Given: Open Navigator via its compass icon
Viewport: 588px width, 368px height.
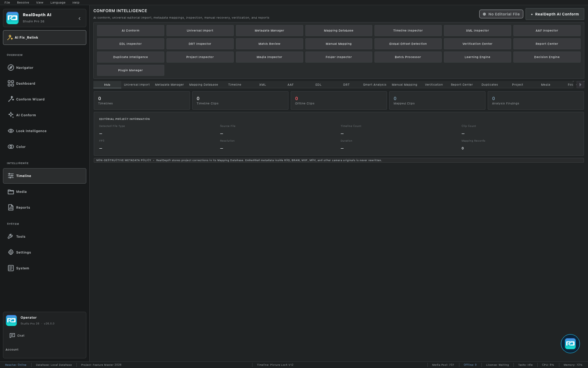Looking at the screenshot, I should pos(11,68).
